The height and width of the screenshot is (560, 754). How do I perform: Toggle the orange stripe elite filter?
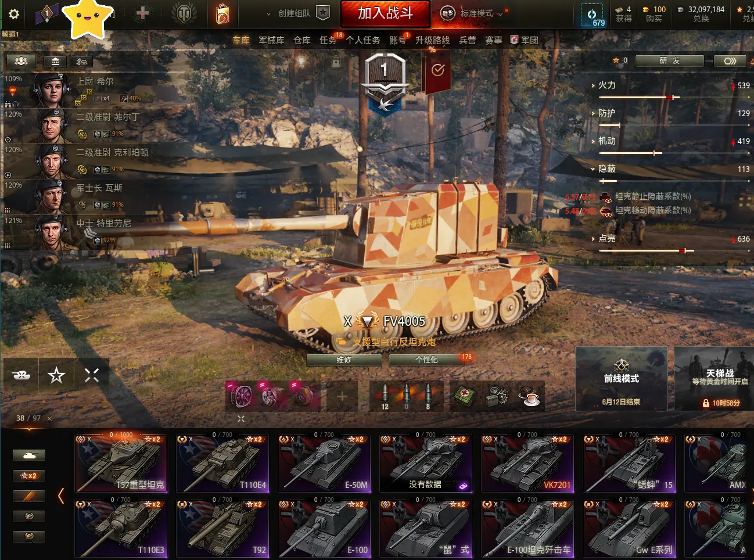(x=28, y=496)
